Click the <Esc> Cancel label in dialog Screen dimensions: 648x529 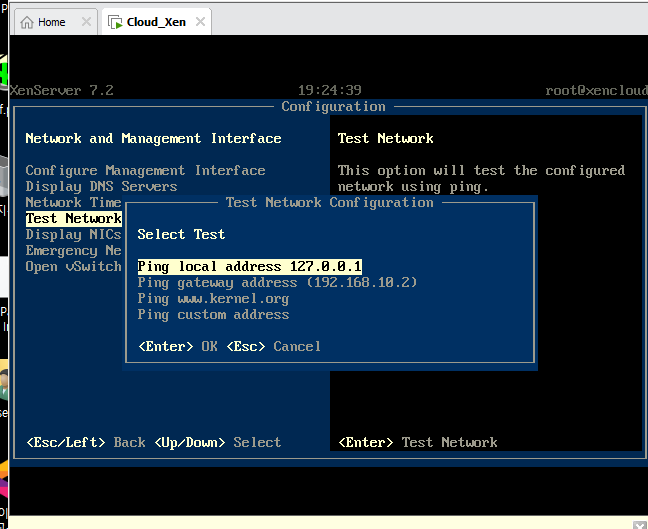274,346
